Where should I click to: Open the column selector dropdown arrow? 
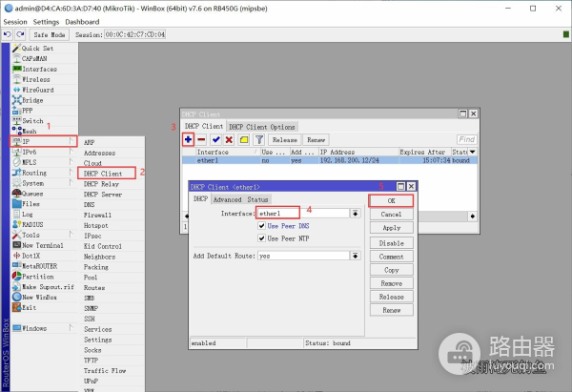(x=473, y=152)
